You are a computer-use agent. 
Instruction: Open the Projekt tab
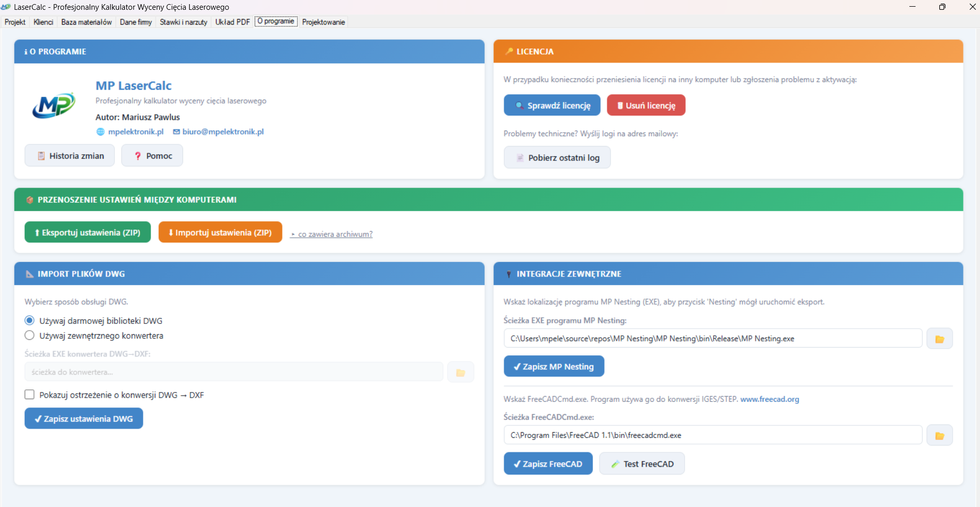coord(15,22)
